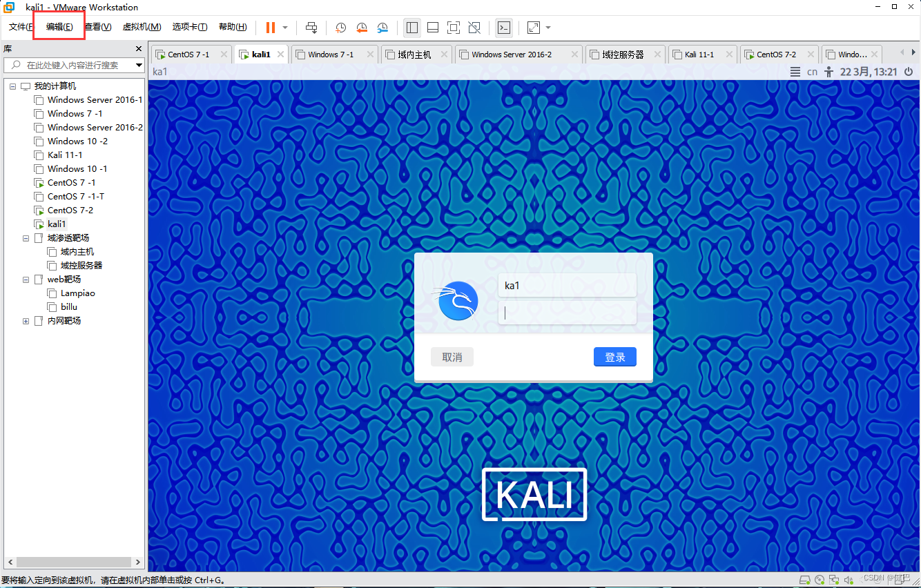Collapse the 域渗透靶场 folder
Screen dimensions: 921x588
(26, 238)
